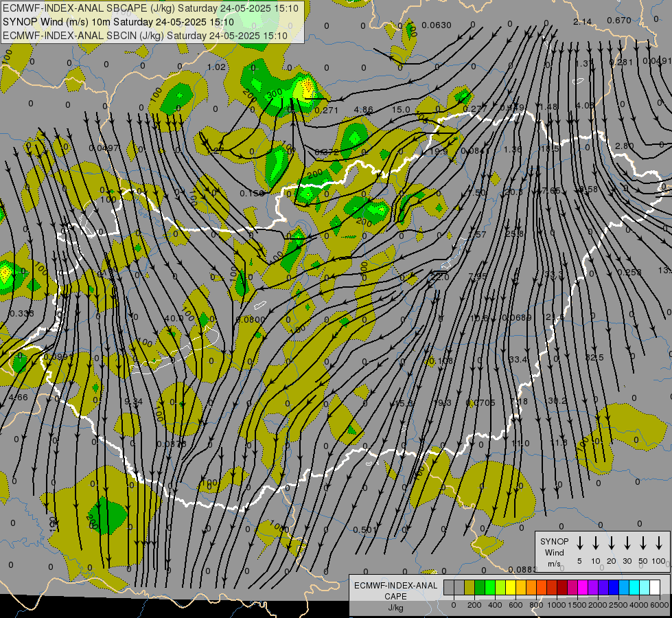
Task: Click the 22.0 value on the map
Action: click(440, 277)
